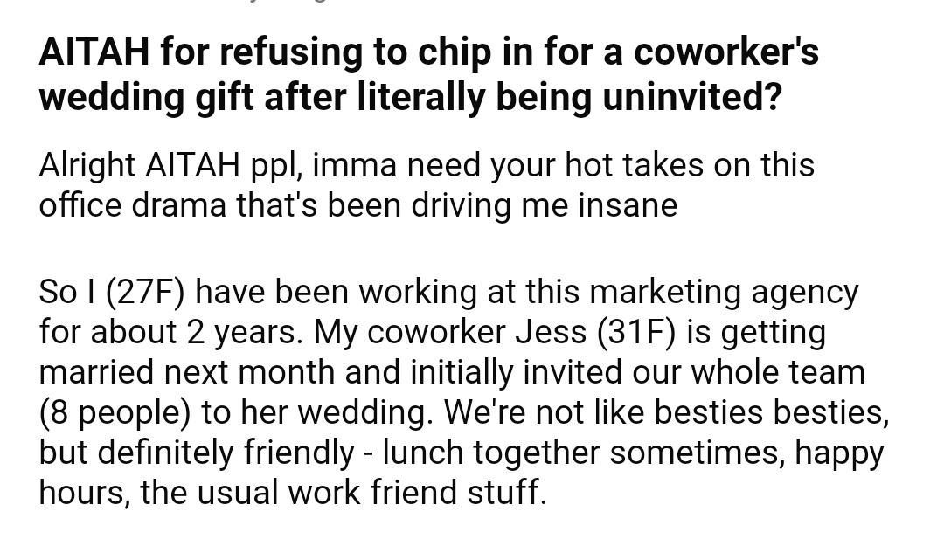Viewport: 944px width, 560px height.
Task: Click the words "marketing agency" in the story
Action: coord(724,293)
